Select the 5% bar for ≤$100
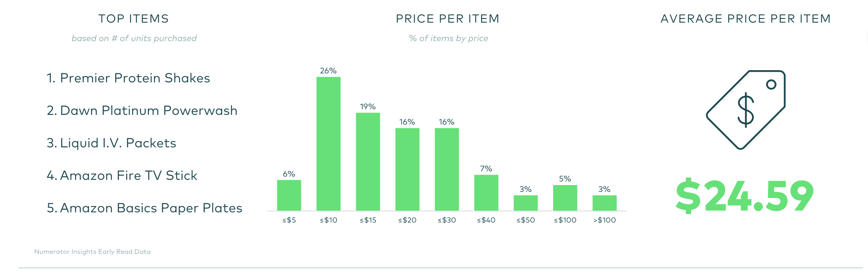 (565, 198)
